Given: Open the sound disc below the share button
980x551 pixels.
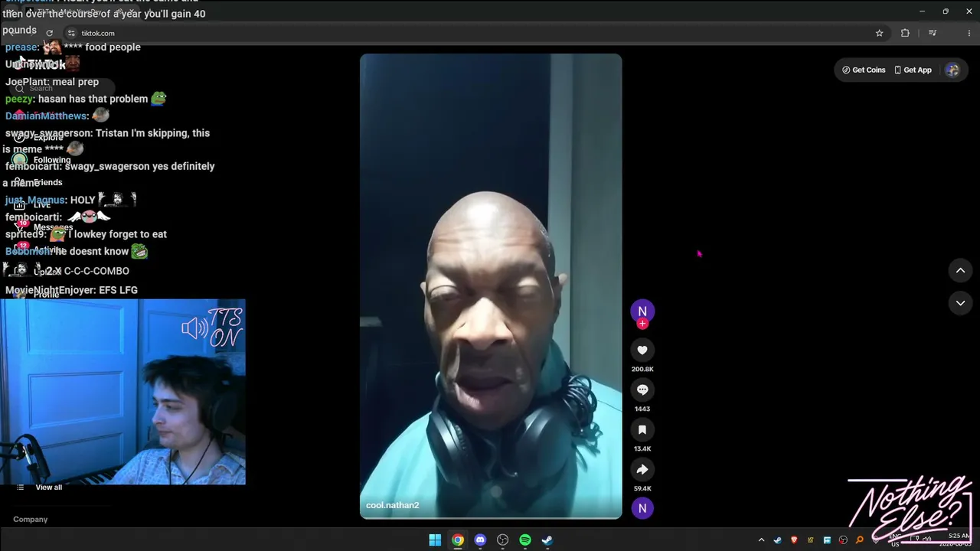Looking at the screenshot, I should click(x=642, y=508).
